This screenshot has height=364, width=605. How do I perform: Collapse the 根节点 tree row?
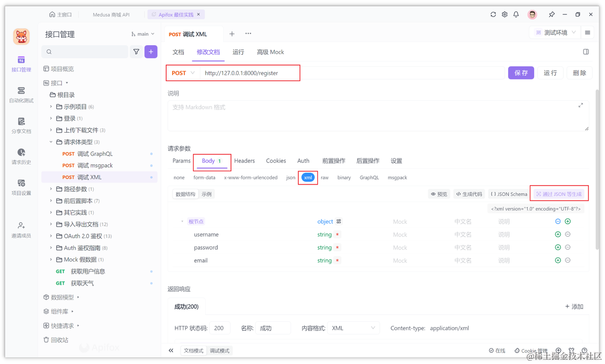coord(182,221)
